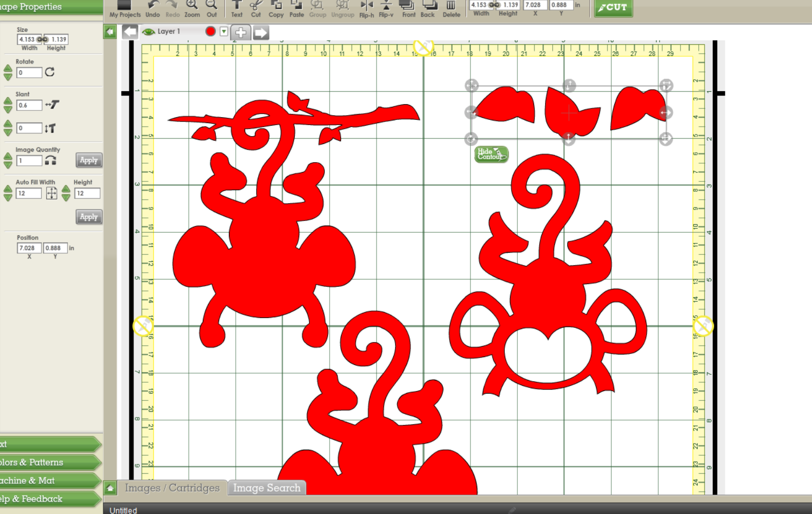Open the Layer 1 dropdown arrow

(224, 32)
